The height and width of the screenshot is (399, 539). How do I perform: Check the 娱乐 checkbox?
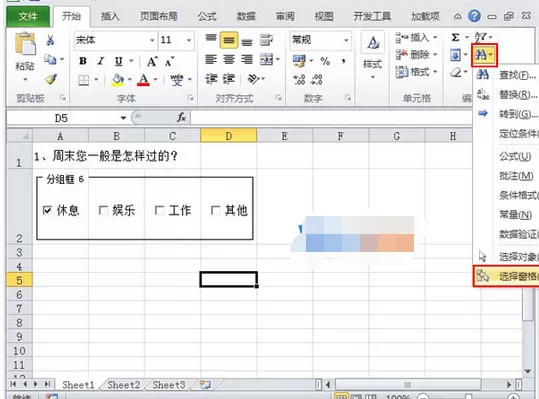103,210
